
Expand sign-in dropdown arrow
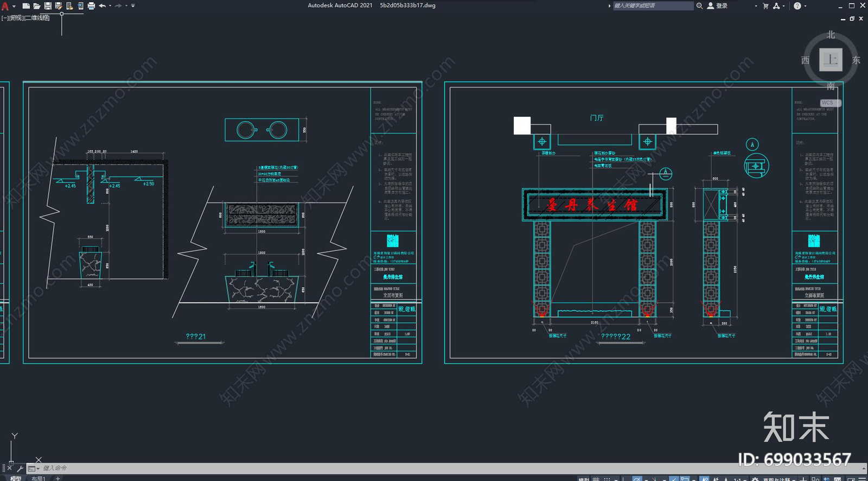pyautogui.click(x=756, y=6)
